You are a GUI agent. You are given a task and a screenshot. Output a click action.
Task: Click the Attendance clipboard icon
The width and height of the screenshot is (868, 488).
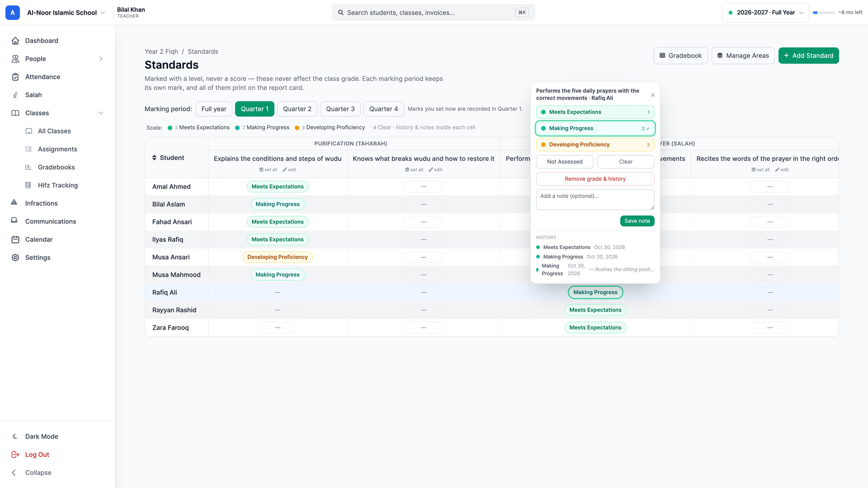point(15,77)
